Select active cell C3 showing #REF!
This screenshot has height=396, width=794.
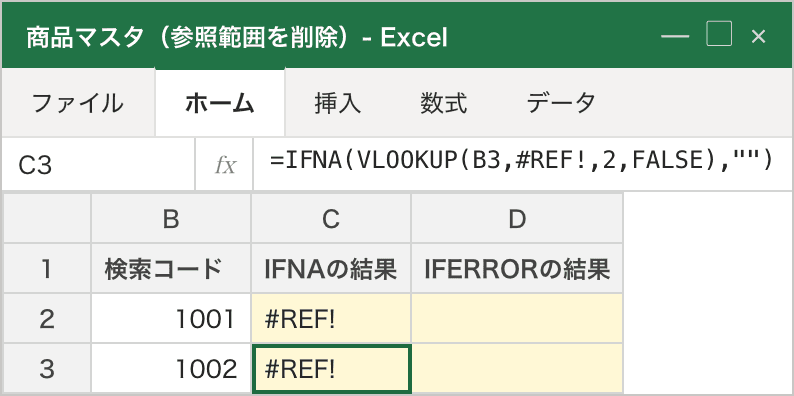(x=331, y=369)
